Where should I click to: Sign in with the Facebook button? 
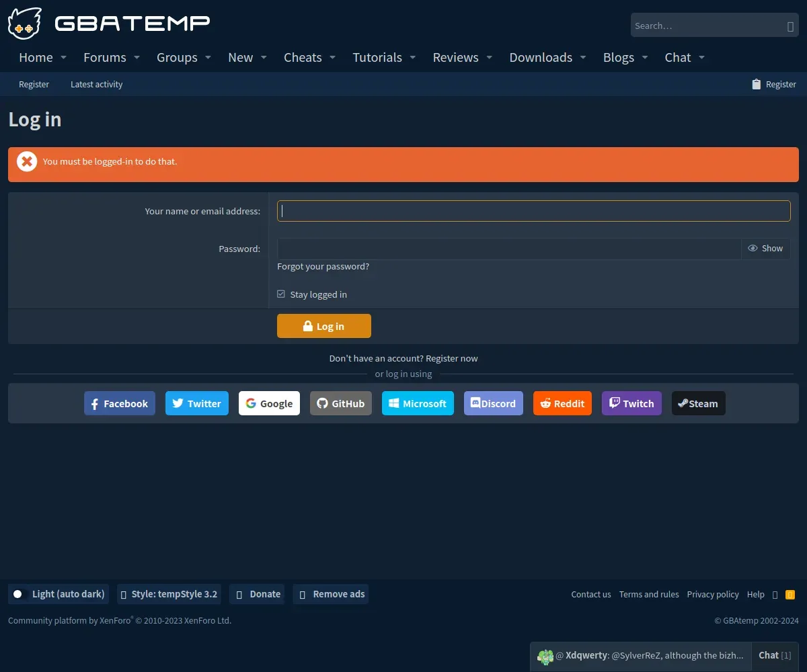pos(120,403)
